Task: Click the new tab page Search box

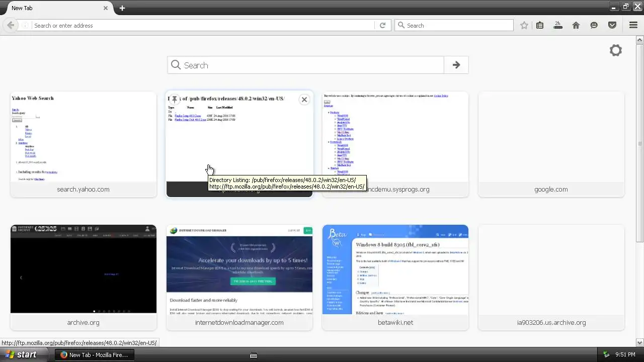Action: (305, 65)
